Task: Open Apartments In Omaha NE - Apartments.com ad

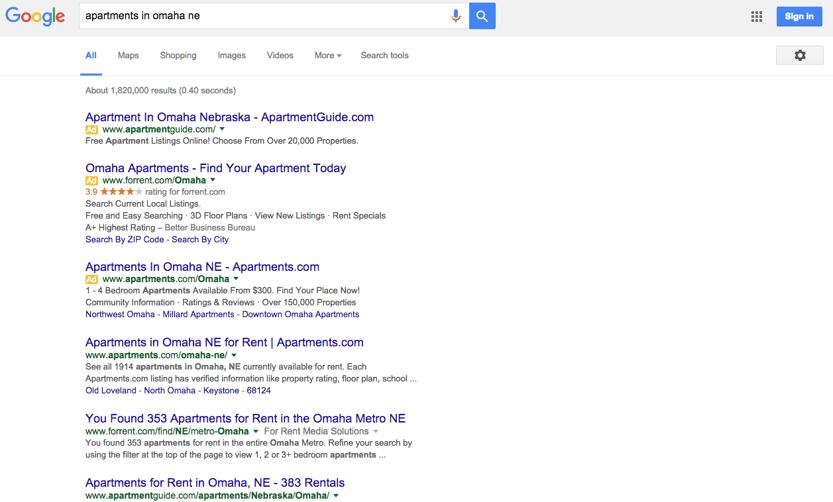Action: [202, 267]
